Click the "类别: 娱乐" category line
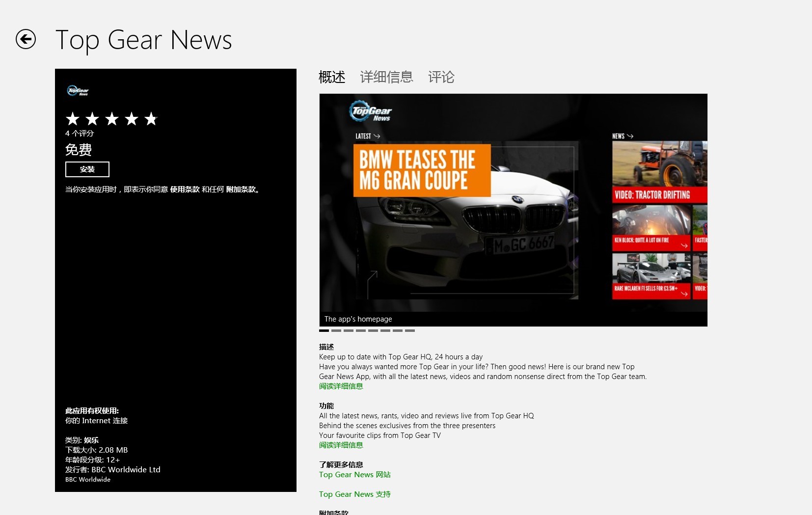This screenshot has height=515, width=812. pos(82,440)
